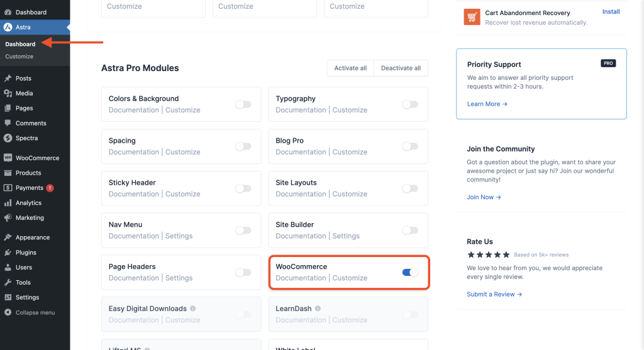Click the WooCommerce Woo icon
Image resolution: width=644 pixels, height=350 pixels.
click(8, 158)
